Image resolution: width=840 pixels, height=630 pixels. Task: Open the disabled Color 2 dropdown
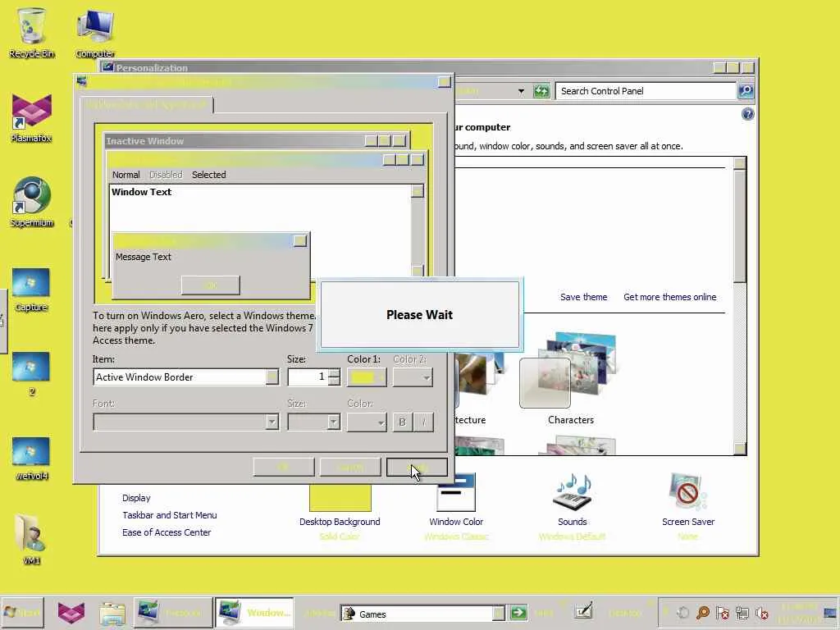point(413,377)
